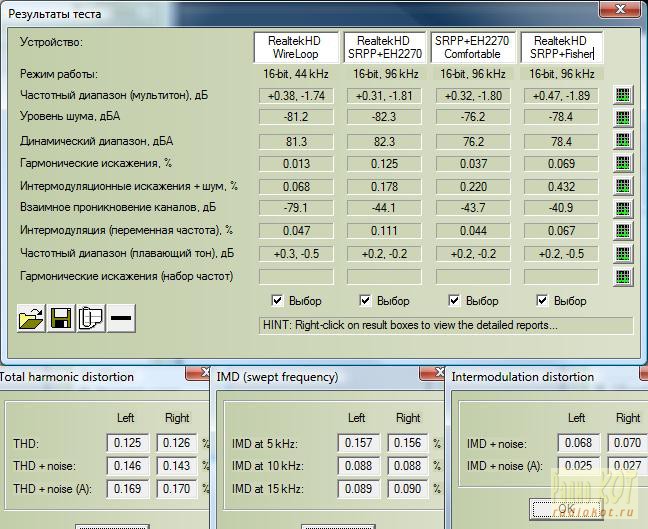Screen dimensions: 648x529
Task: Toggle Выбор checkbox under RealtekHD SRPP+Fisher column
Action: pos(542,300)
